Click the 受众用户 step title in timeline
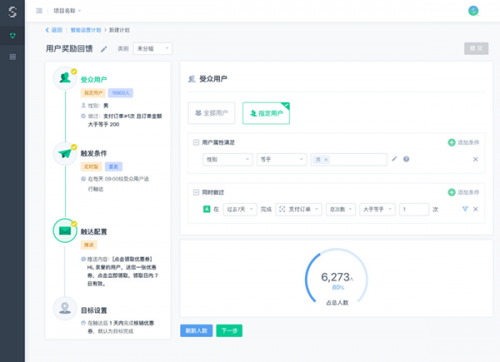This screenshot has width=500, height=362. (x=94, y=80)
